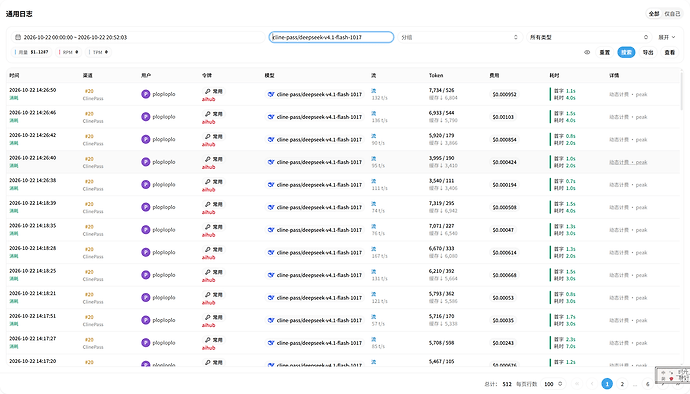Click model name in 14:18:35 row
Screen dimensions: 690x394
[x=319, y=230]
